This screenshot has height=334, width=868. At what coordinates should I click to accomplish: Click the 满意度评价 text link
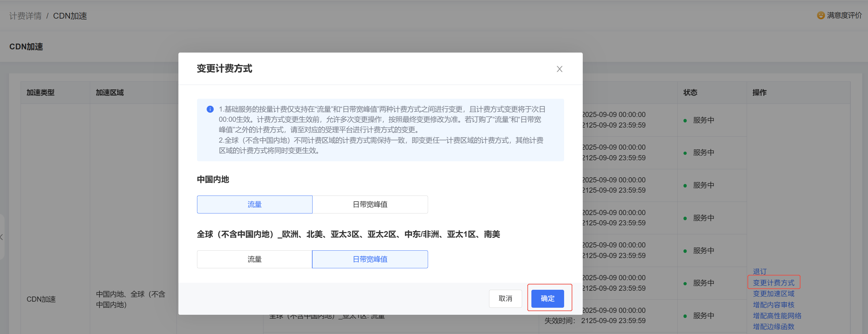(844, 15)
